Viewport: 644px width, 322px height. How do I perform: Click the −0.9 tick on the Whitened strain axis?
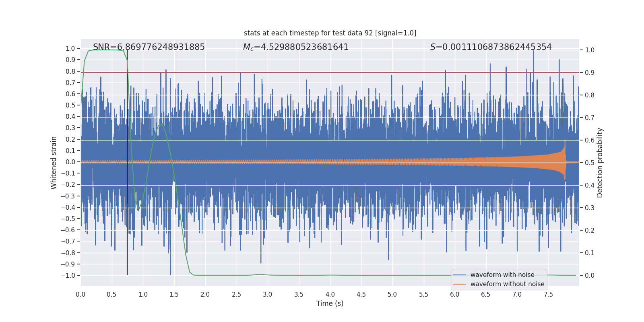click(68, 264)
